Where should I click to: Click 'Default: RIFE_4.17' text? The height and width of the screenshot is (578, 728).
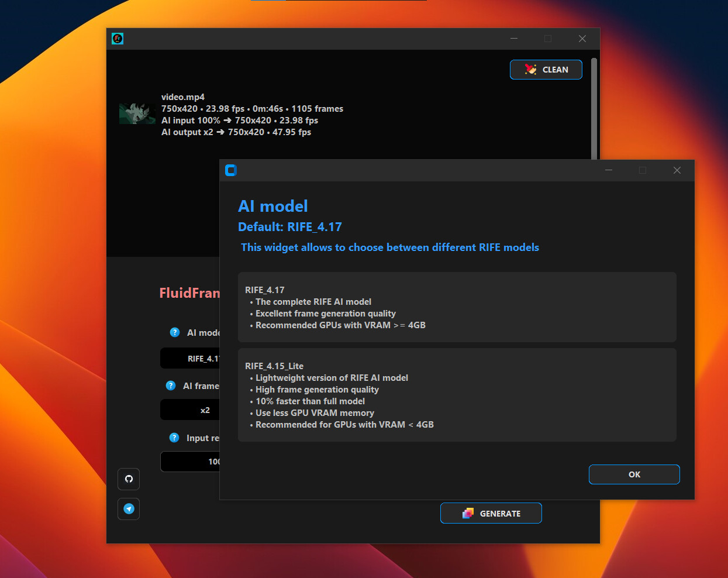click(x=290, y=227)
